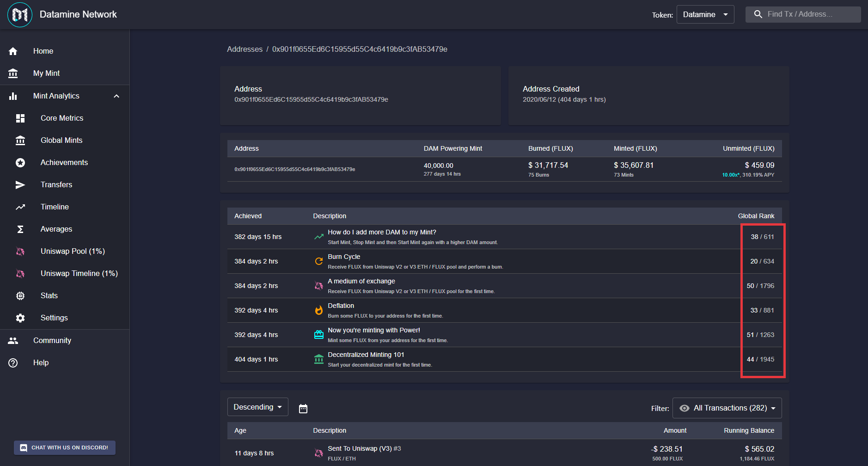
Task: Click the Burn Cycle refresh icon
Action: pyautogui.click(x=319, y=261)
